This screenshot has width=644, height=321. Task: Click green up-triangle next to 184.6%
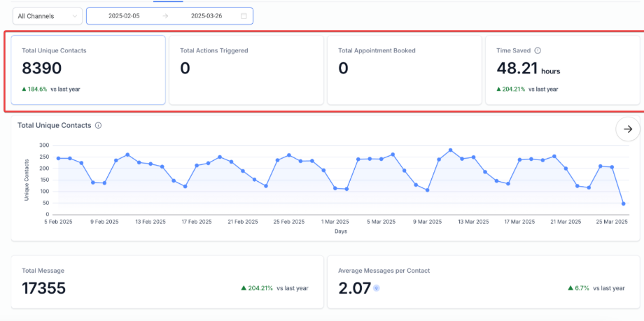pos(24,90)
